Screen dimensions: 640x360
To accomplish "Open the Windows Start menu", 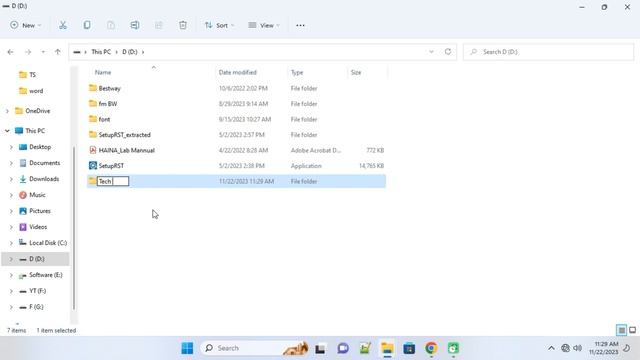I will [x=187, y=348].
